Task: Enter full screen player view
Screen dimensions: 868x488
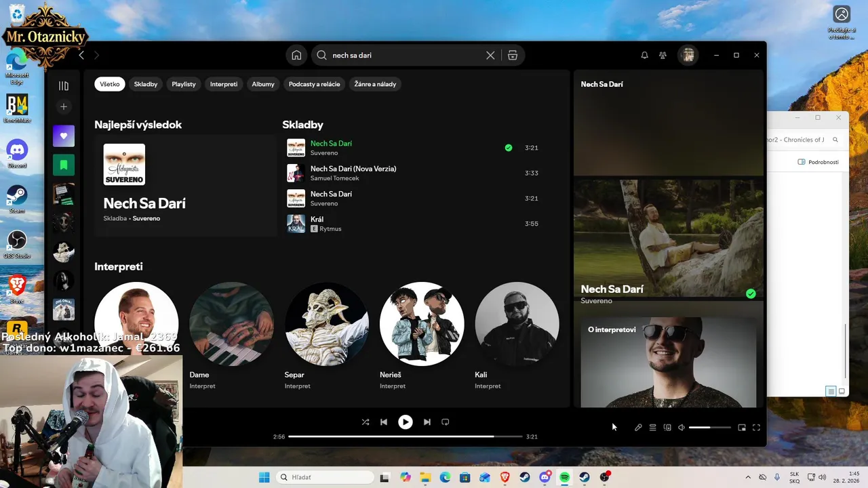Action: tap(756, 428)
